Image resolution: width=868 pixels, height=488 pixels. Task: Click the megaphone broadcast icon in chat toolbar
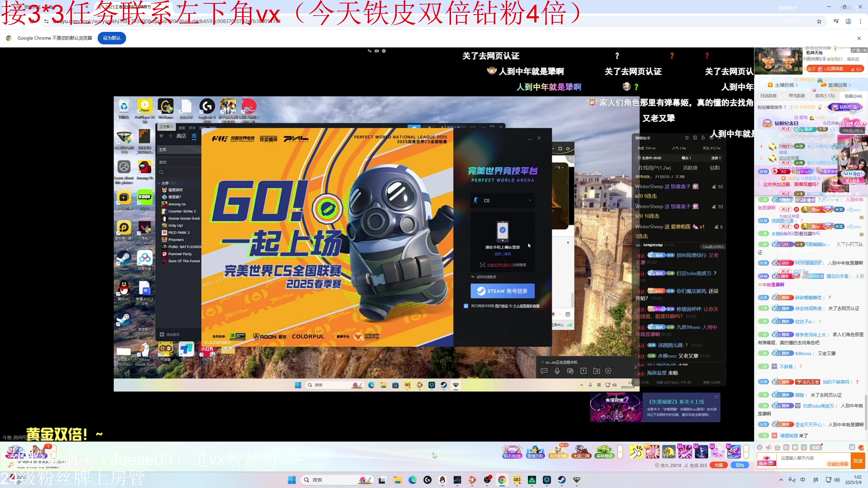[x=769, y=447]
